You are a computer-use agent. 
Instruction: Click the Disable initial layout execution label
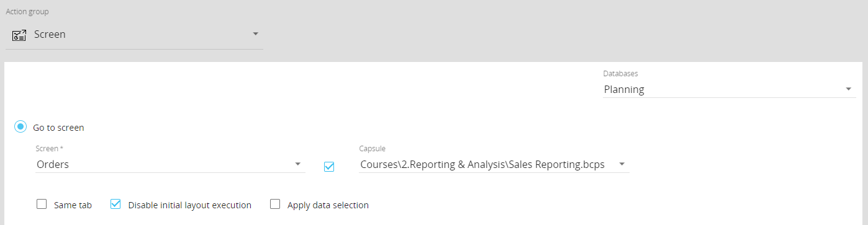[189, 205]
